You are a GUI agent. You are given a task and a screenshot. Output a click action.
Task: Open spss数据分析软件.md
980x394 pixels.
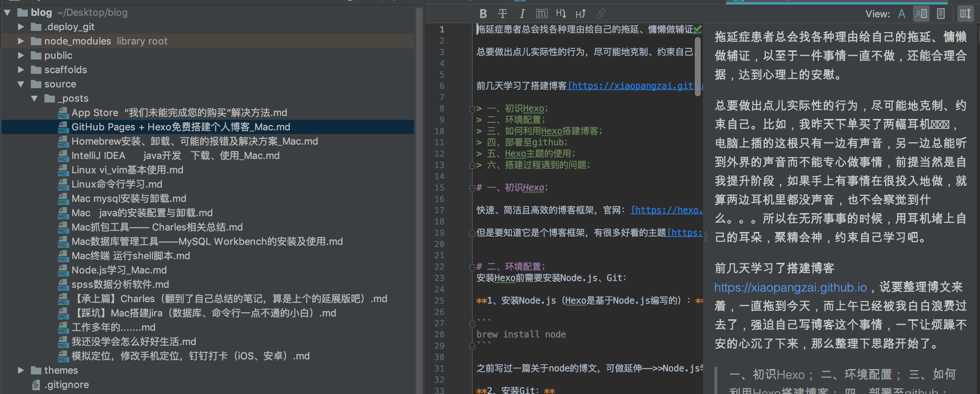[x=120, y=284]
